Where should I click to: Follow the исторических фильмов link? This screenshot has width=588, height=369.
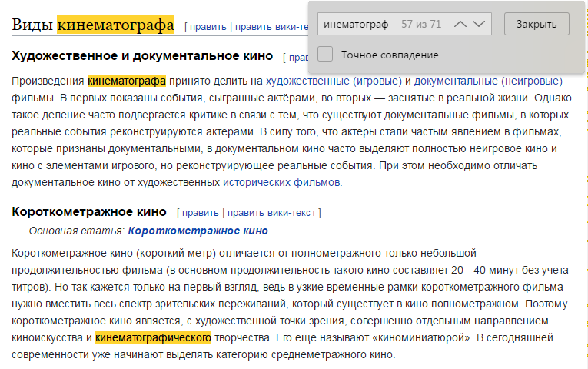(281, 183)
